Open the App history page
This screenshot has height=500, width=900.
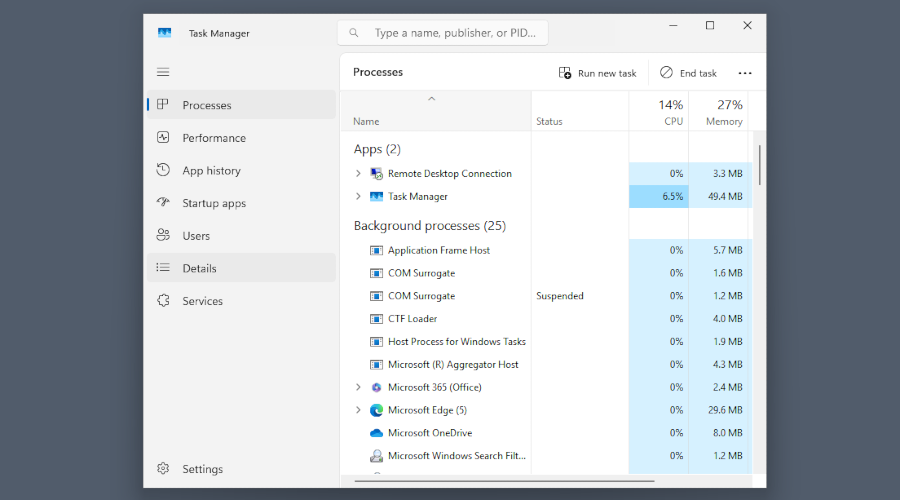[242, 170]
